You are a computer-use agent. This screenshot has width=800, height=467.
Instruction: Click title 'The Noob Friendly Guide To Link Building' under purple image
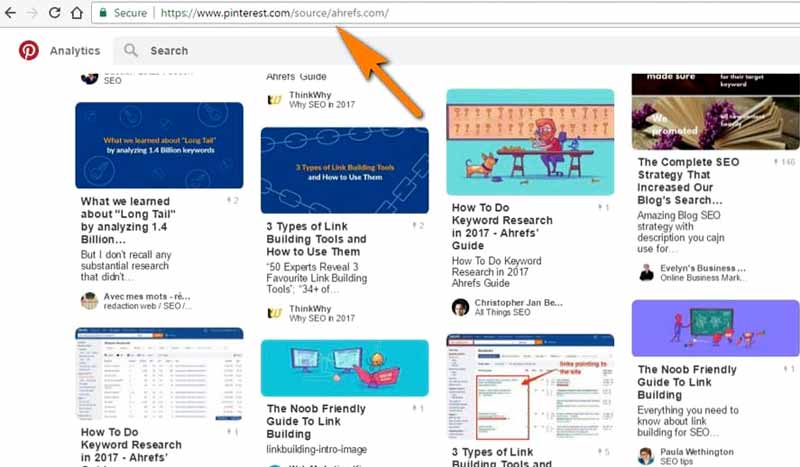pos(687,382)
